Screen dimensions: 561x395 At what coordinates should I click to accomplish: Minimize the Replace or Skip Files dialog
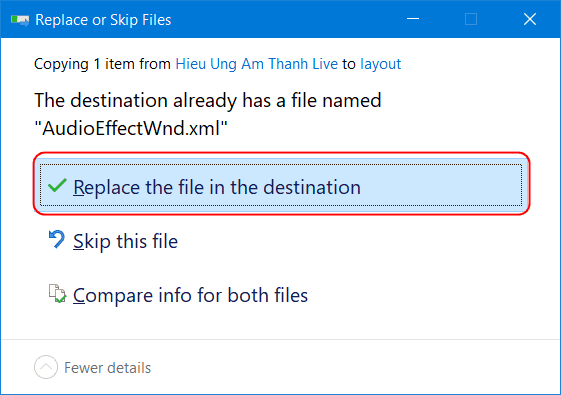(x=413, y=19)
